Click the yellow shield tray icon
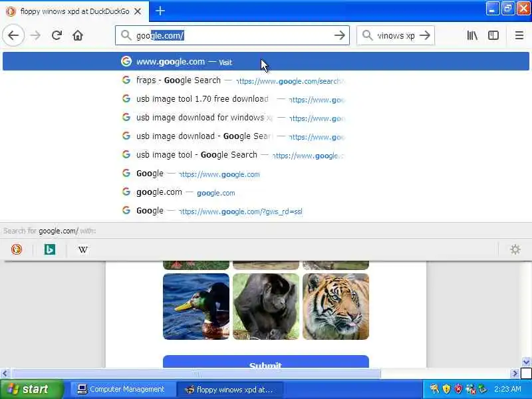 click(x=446, y=389)
